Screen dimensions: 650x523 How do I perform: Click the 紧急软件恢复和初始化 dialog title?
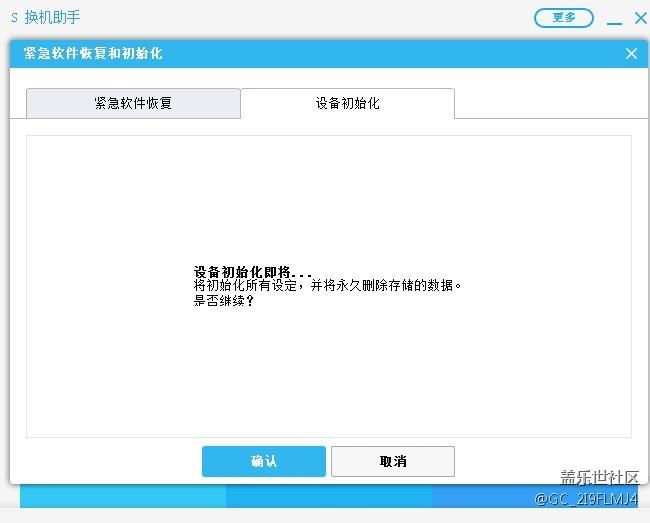(93, 53)
